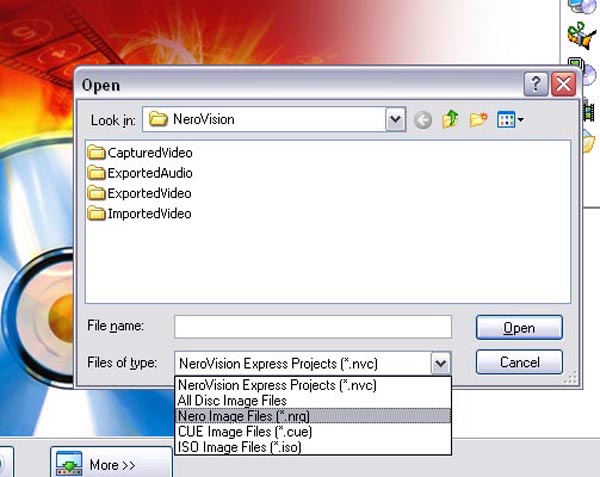
Task: Click the film strip icon in the right sidebar
Action: coord(589,111)
